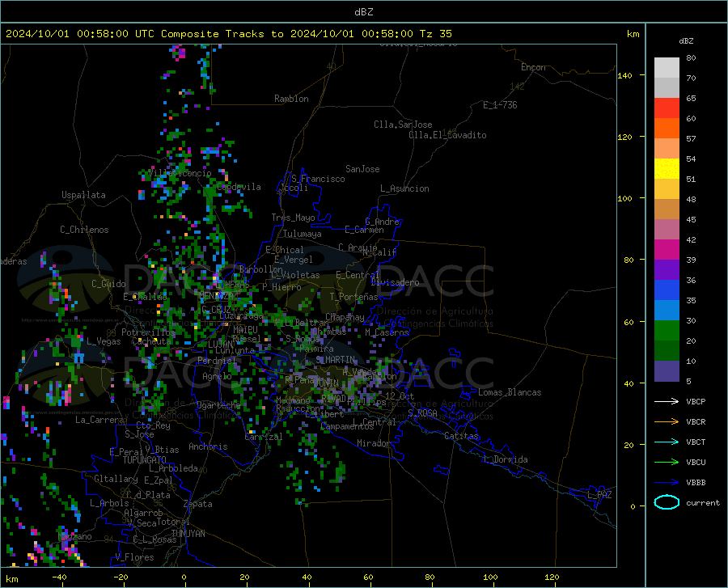Click the green VBCU arrow legend icon
Image resolution: width=728 pixels, height=588 pixels.
[x=667, y=462]
